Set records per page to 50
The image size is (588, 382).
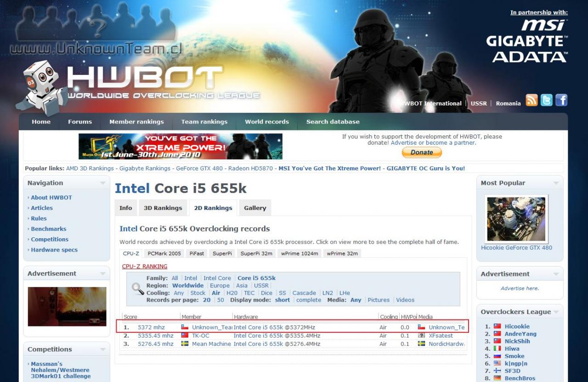tap(220, 300)
